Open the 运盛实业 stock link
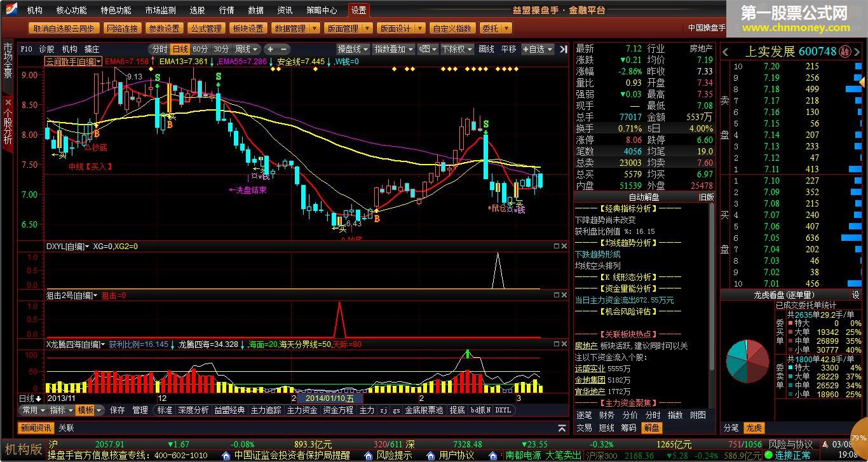The image size is (868, 462). 590,369
